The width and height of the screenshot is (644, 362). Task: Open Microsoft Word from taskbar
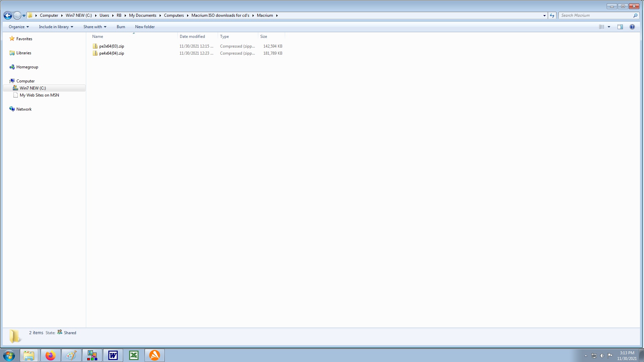(x=113, y=355)
